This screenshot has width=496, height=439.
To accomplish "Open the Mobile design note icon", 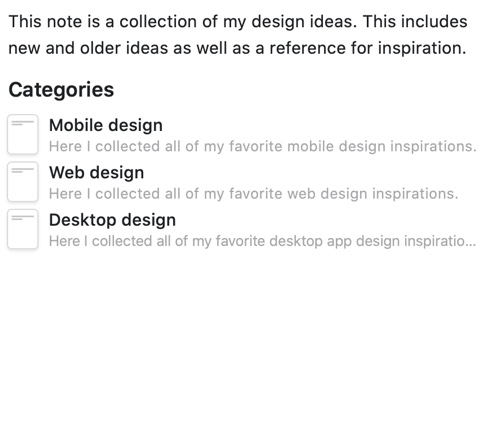I will (23, 134).
